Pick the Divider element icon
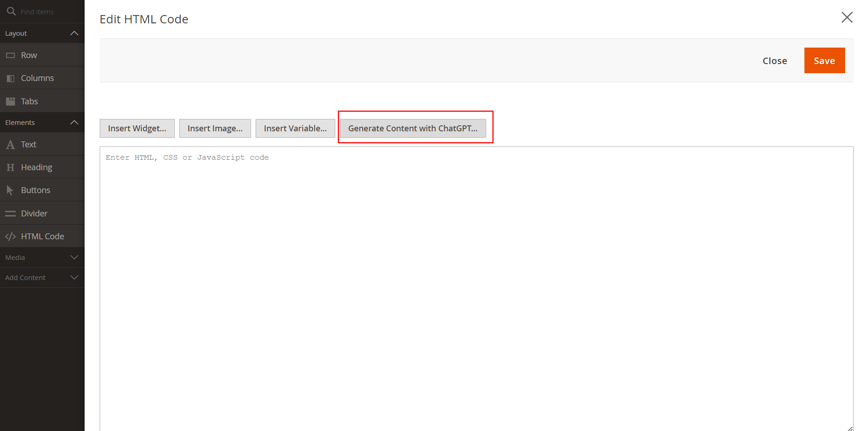 click(10, 214)
